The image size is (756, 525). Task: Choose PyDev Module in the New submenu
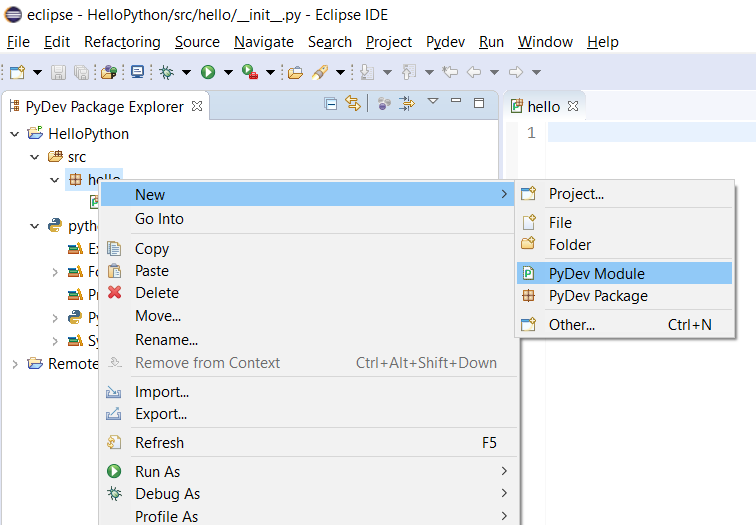(625, 273)
